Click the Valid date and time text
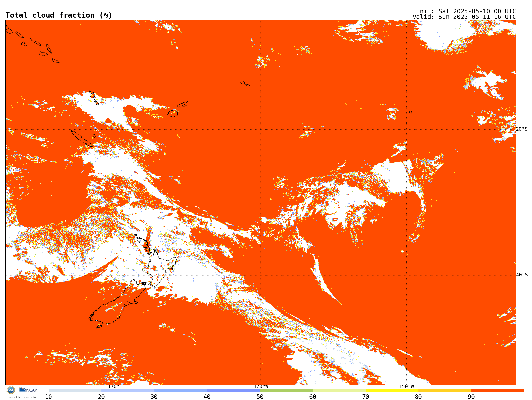532x400 pixels. tap(464, 17)
